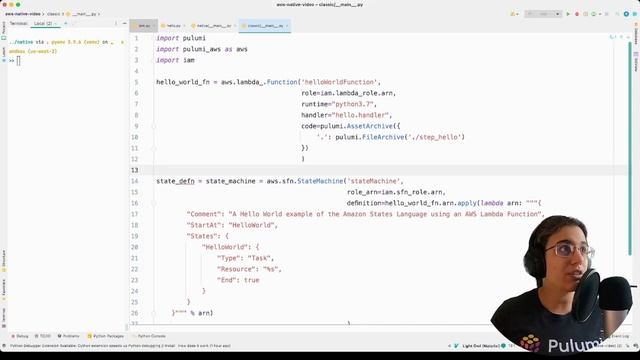The width and height of the screenshot is (640, 360).
Task: Open the build hammer dropdown in the toolbar
Action: point(514,14)
